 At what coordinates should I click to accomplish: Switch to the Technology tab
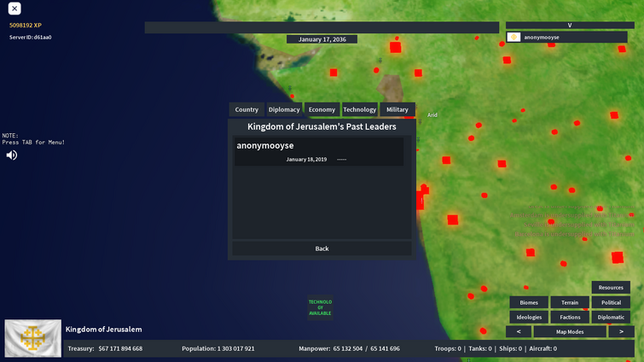[360, 109]
